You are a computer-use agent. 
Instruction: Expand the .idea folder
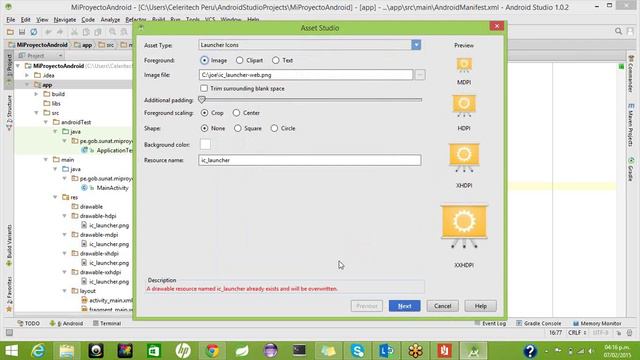point(27,75)
